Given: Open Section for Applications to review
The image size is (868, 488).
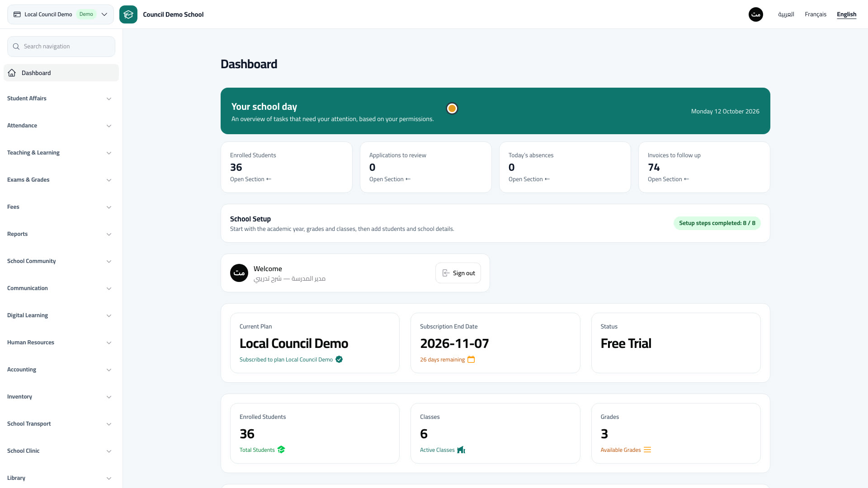Looking at the screenshot, I should (390, 179).
